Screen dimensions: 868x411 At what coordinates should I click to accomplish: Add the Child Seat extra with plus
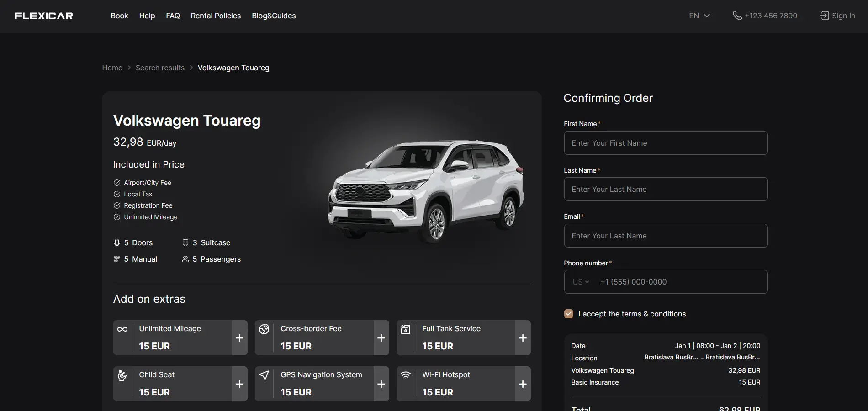pyautogui.click(x=239, y=384)
